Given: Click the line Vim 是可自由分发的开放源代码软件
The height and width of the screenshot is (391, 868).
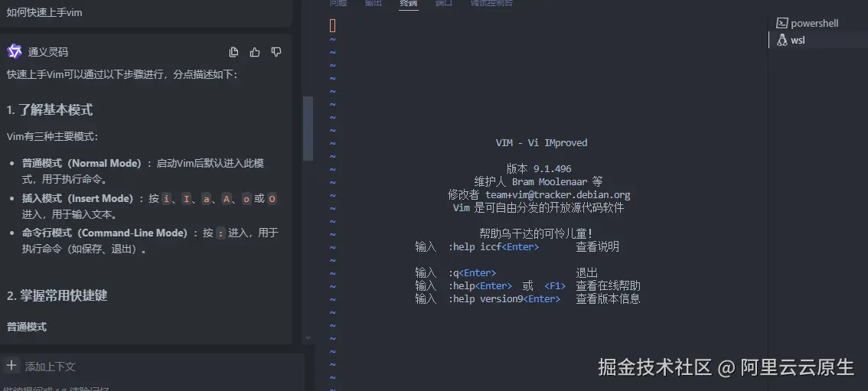Looking at the screenshot, I should tap(539, 207).
